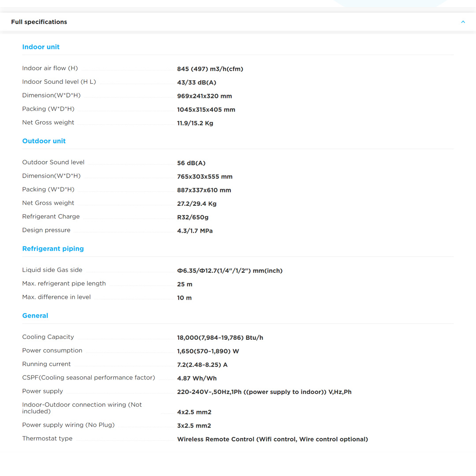Select the 25 m pipe length value
Screen dimensions: 476x476
pos(185,284)
